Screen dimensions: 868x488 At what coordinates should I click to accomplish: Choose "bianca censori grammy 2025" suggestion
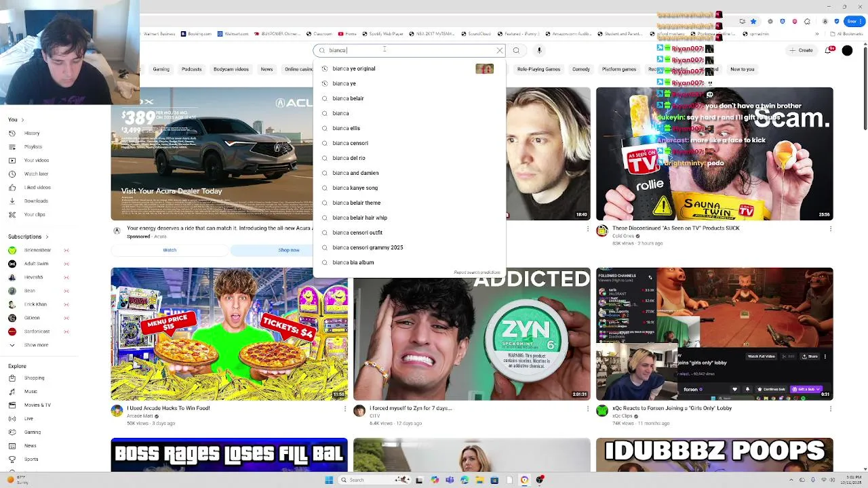[410, 247]
